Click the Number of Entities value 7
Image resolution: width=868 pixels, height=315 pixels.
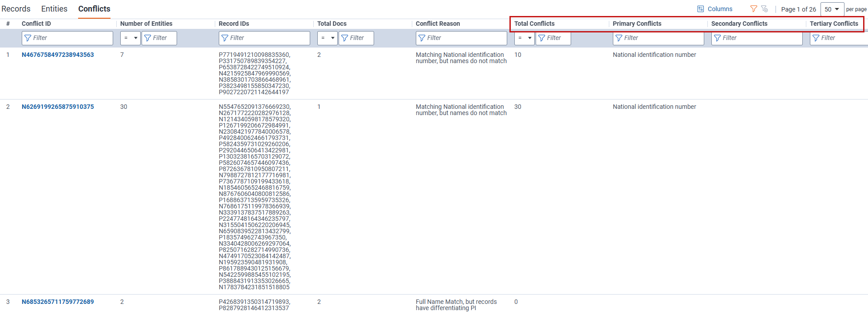coord(122,55)
